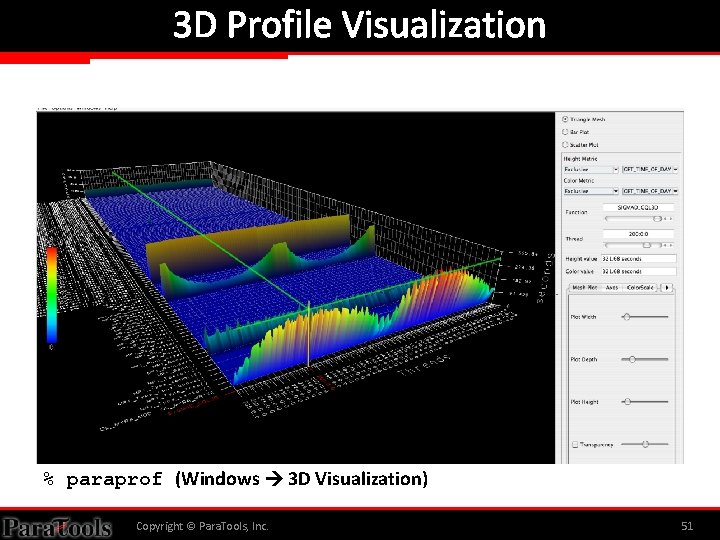
Task: Click the Color value text field
Action: [638, 271]
